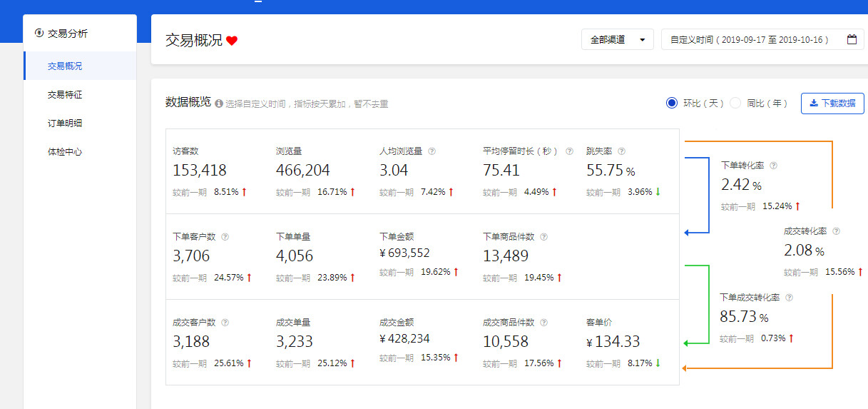Viewport: 868px width, 409px height.
Task: Click help icon next to 成交商品件数
Action: (x=543, y=323)
